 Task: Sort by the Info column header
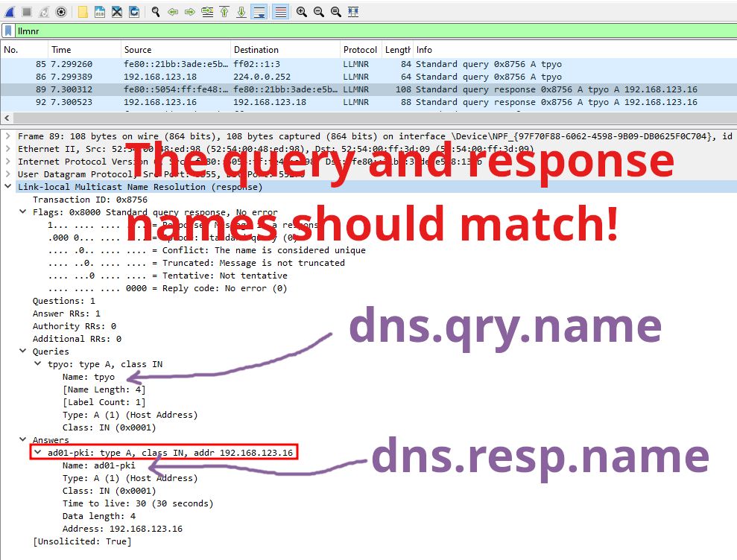click(x=575, y=50)
